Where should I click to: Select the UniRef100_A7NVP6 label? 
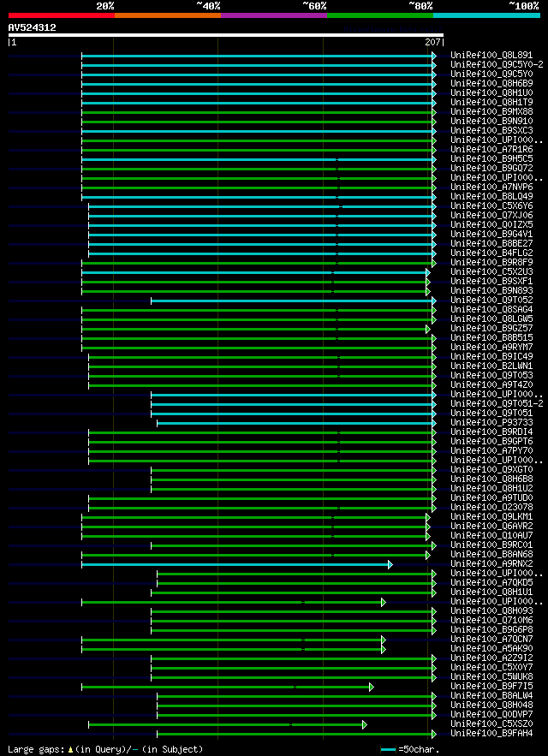point(491,187)
